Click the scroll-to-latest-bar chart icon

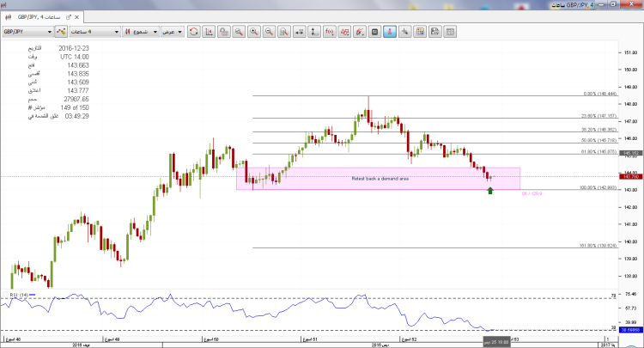coord(209,32)
